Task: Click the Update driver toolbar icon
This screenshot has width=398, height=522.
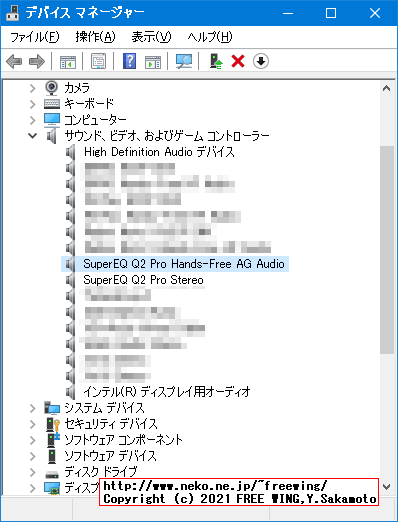Action: pos(216,61)
